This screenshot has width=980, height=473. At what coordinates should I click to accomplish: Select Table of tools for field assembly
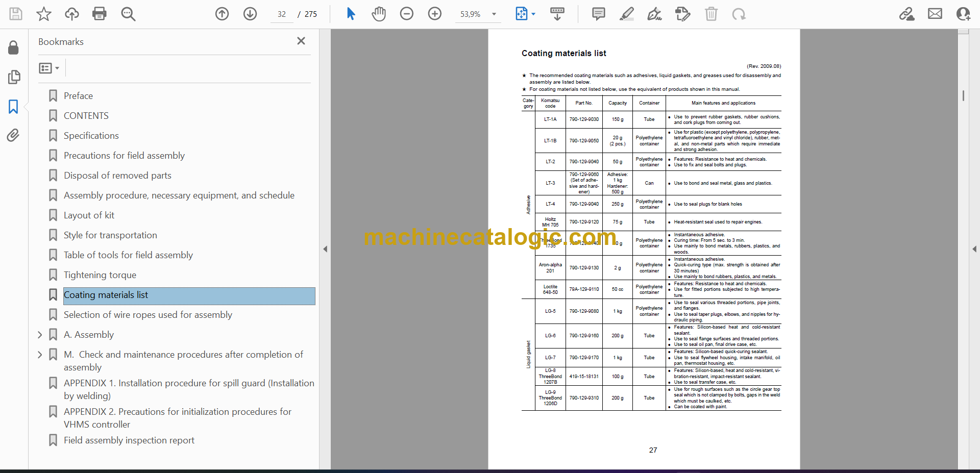[x=128, y=255]
